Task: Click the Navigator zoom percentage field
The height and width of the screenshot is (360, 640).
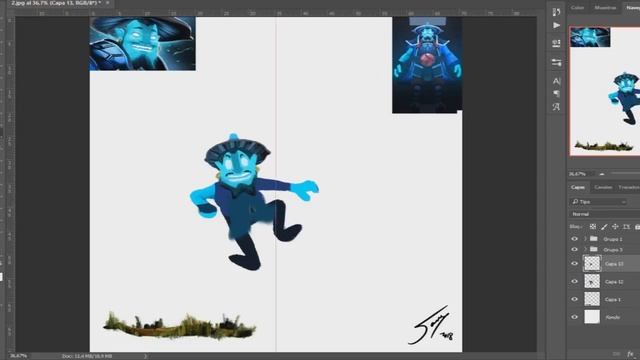Action: click(x=578, y=174)
